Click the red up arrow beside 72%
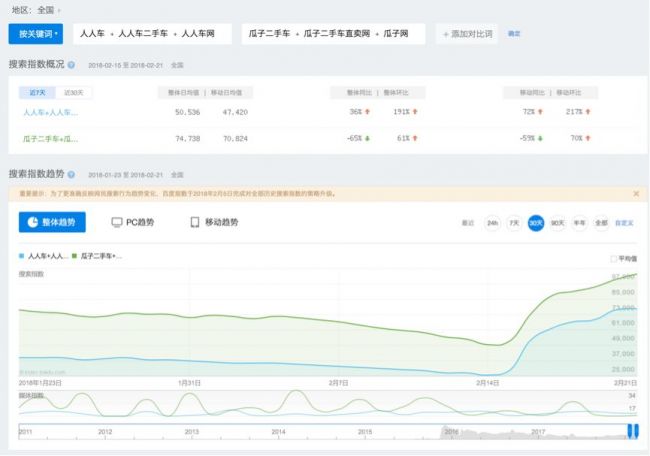The image size is (650, 456). point(540,112)
